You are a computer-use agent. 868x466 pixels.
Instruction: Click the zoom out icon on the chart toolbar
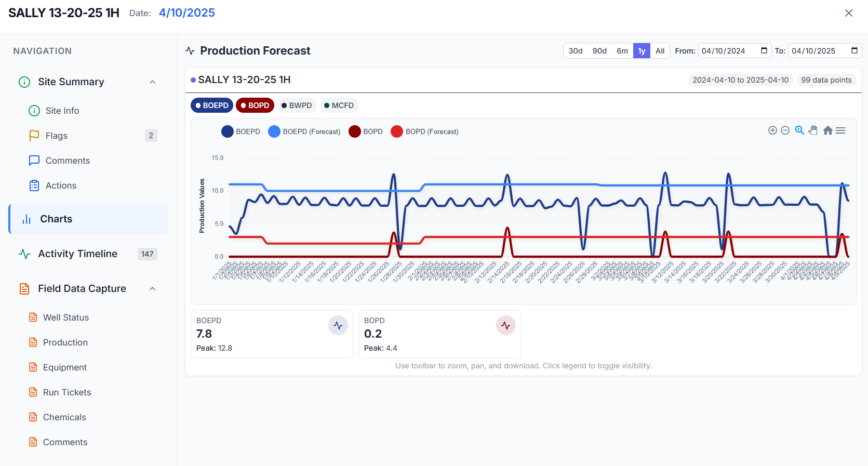pyautogui.click(x=785, y=130)
